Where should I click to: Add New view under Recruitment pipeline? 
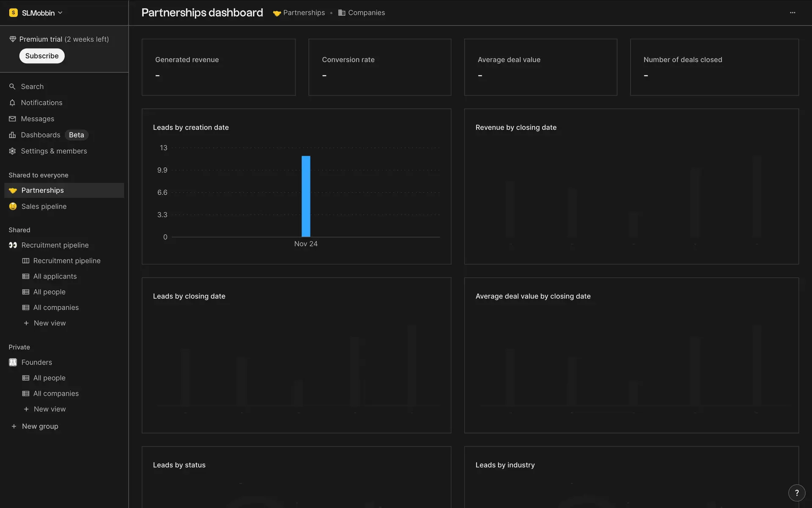[x=49, y=323]
